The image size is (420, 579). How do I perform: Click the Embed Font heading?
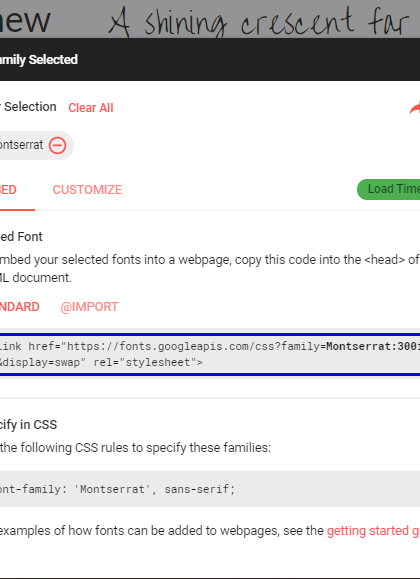tap(21, 237)
